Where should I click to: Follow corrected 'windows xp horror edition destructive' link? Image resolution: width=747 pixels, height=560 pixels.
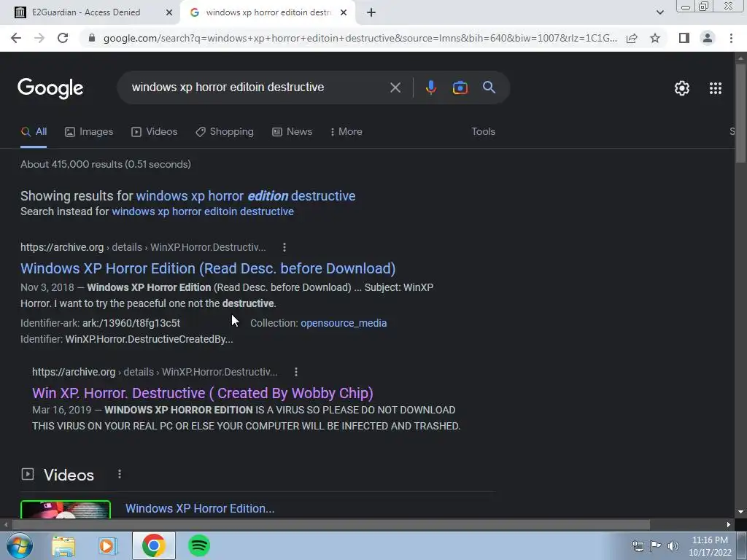[x=246, y=196]
